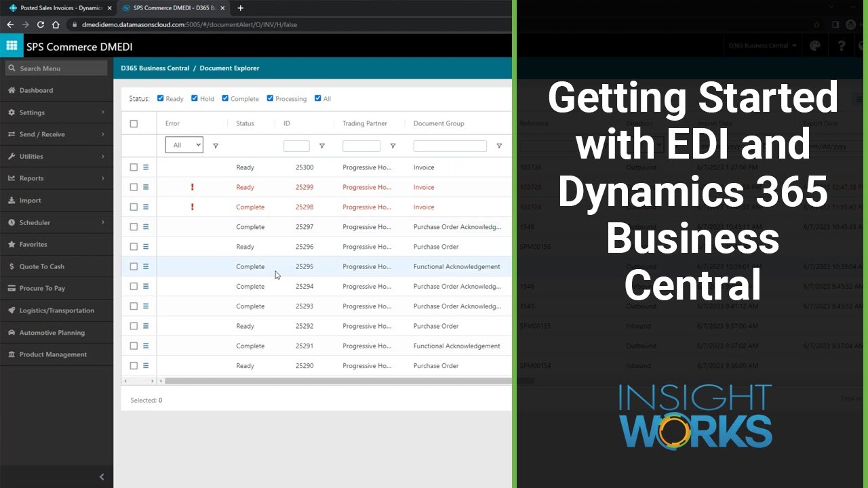
Task: Toggle the Complete status checkbox
Action: click(x=225, y=98)
